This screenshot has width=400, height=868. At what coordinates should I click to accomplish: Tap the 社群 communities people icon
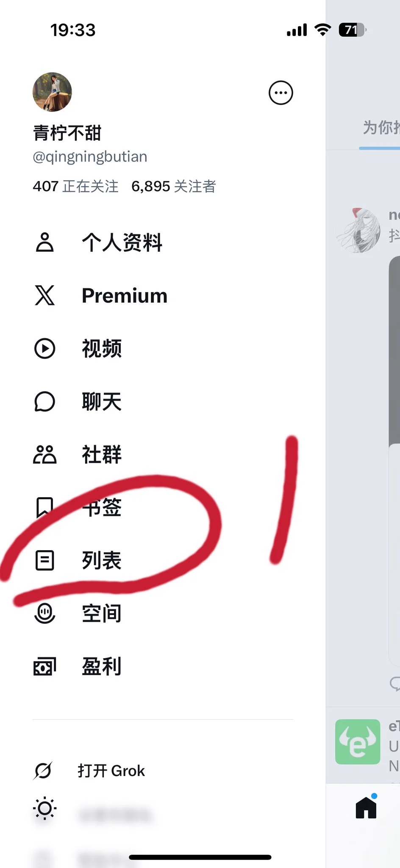tap(44, 454)
